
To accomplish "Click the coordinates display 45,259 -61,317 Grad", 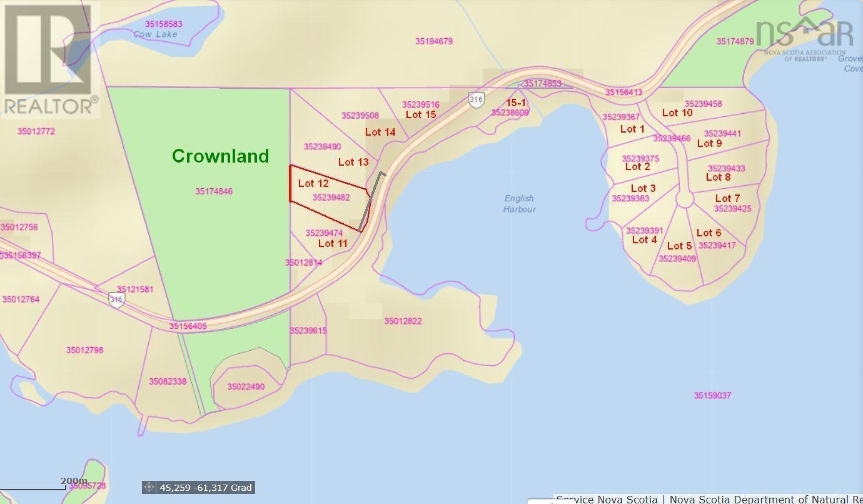I will pyautogui.click(x=204, y=487).
